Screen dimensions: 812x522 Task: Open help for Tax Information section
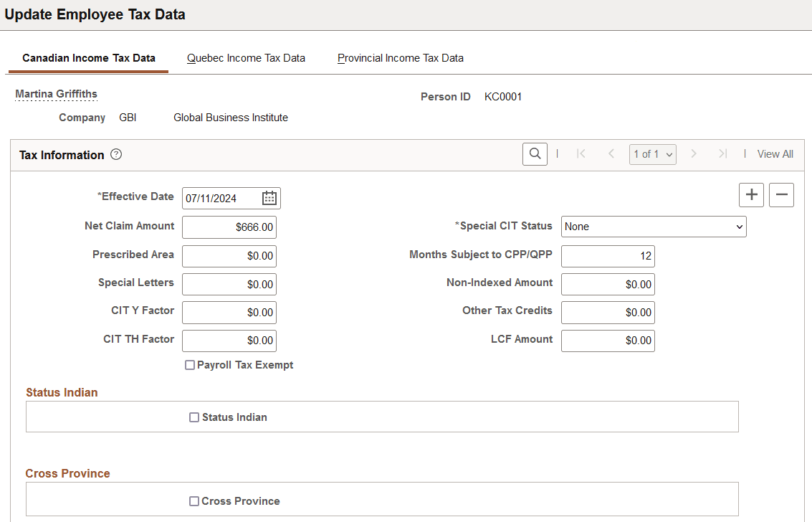point(115,154)
